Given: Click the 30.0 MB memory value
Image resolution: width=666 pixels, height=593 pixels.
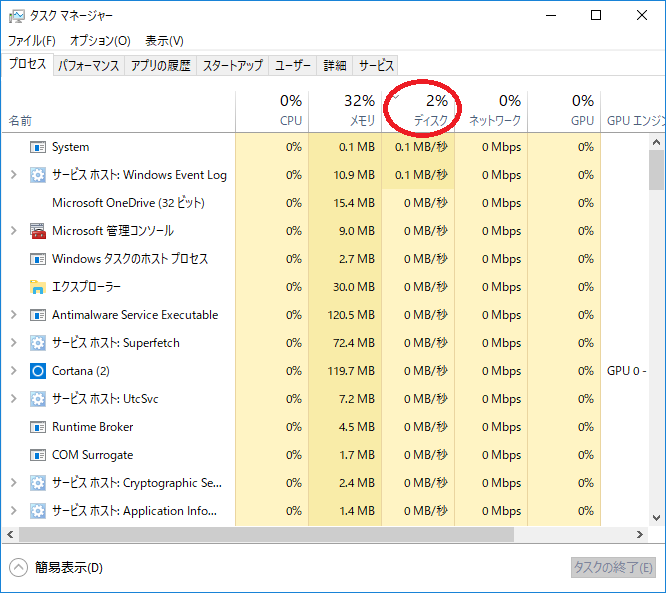Looking at the screenshot, I should coord(354,287).
